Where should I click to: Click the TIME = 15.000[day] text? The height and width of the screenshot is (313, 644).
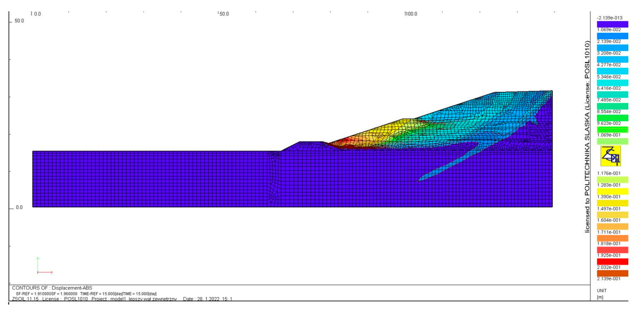pyautogui.click(x=140, y=294)
